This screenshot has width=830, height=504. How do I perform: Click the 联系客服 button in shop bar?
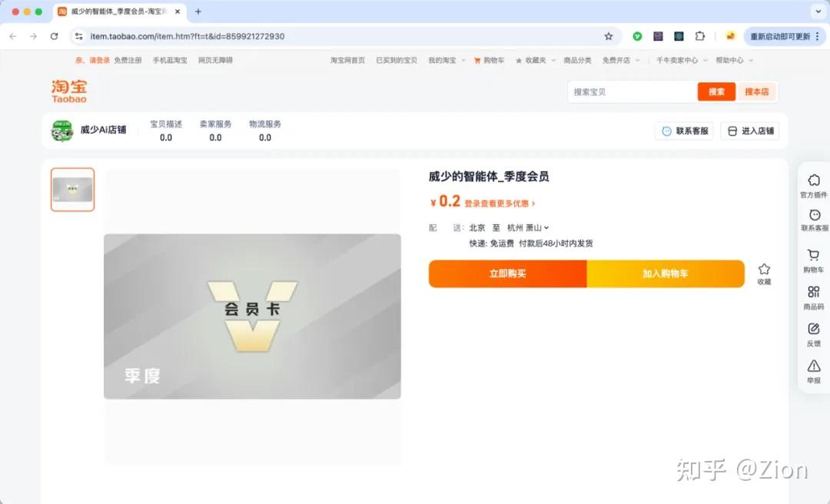[685, 131]
